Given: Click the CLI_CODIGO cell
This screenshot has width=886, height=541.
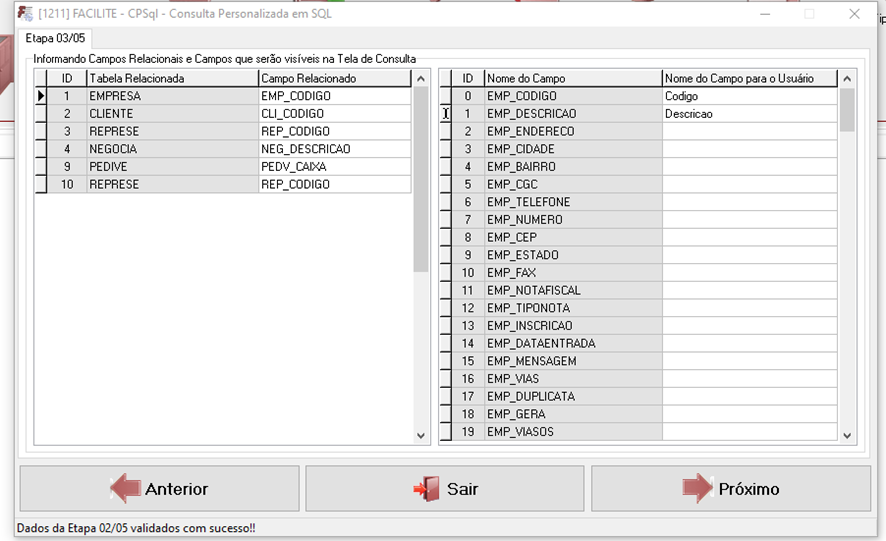Looking at the screenshot, I should click(335, 114).
